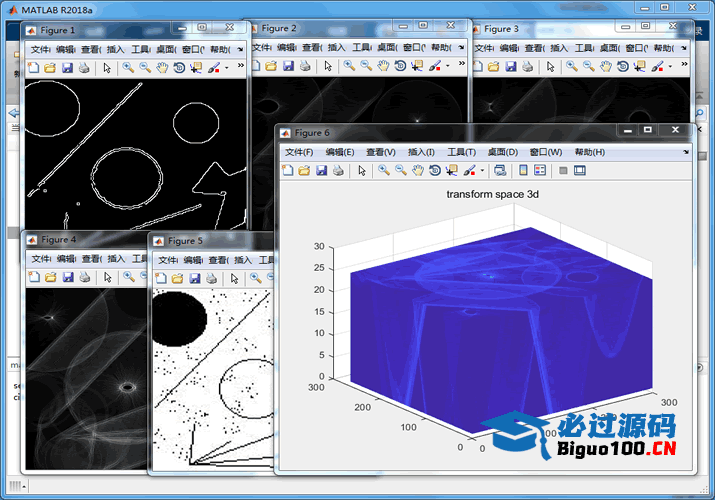Save Figure 6 using the disk icon
The image size is (715, 500).
coord(322,171)
